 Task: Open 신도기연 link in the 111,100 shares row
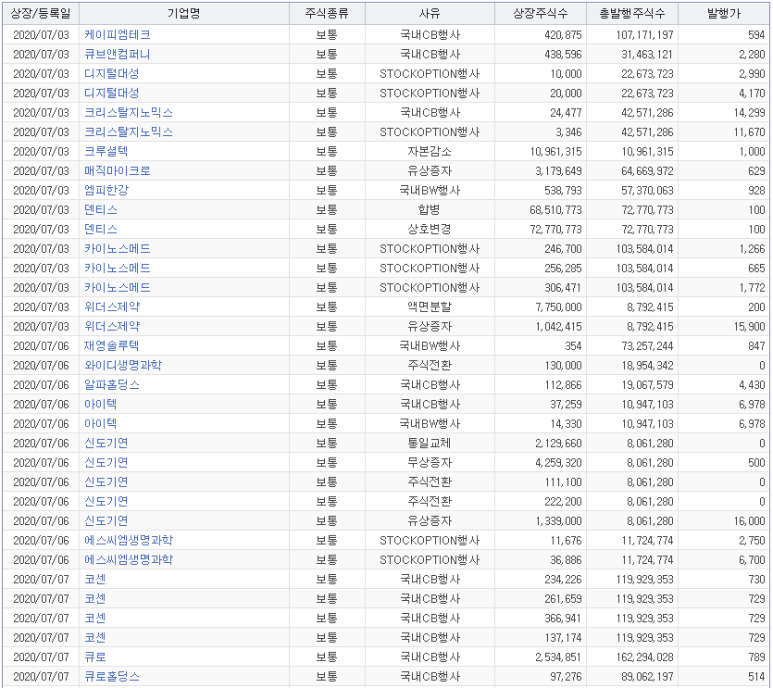[106, 482]
